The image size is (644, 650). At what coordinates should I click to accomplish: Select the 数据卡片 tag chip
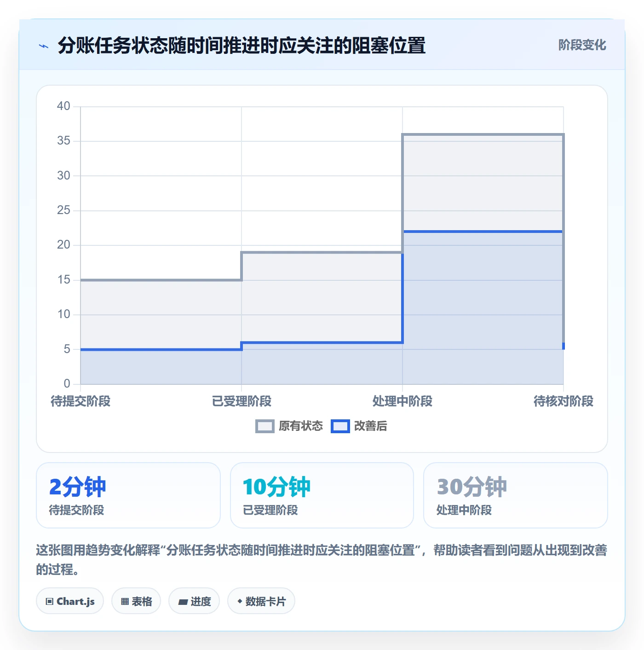click(261, 601)
